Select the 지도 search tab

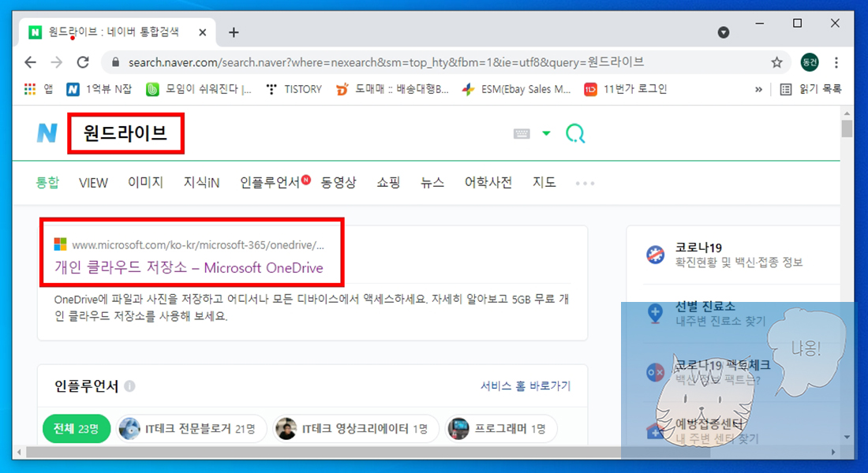(x=544, y=183)
